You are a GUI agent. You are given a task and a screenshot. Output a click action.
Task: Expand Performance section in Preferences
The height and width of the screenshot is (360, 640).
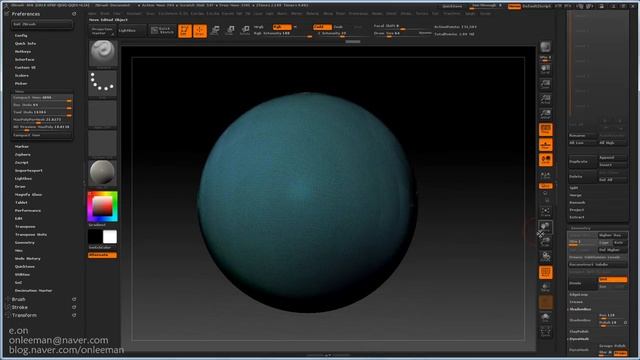tap(28, 211)
